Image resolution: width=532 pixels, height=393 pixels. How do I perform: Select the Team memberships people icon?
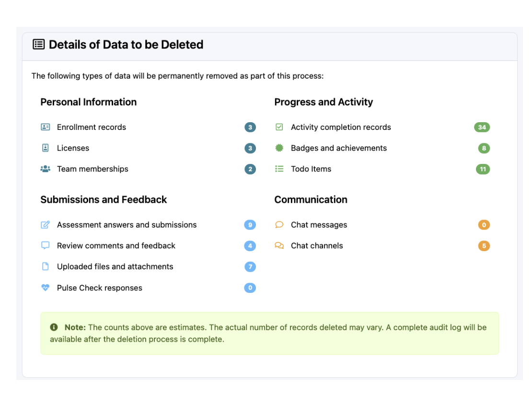click(x=46, y=169)
